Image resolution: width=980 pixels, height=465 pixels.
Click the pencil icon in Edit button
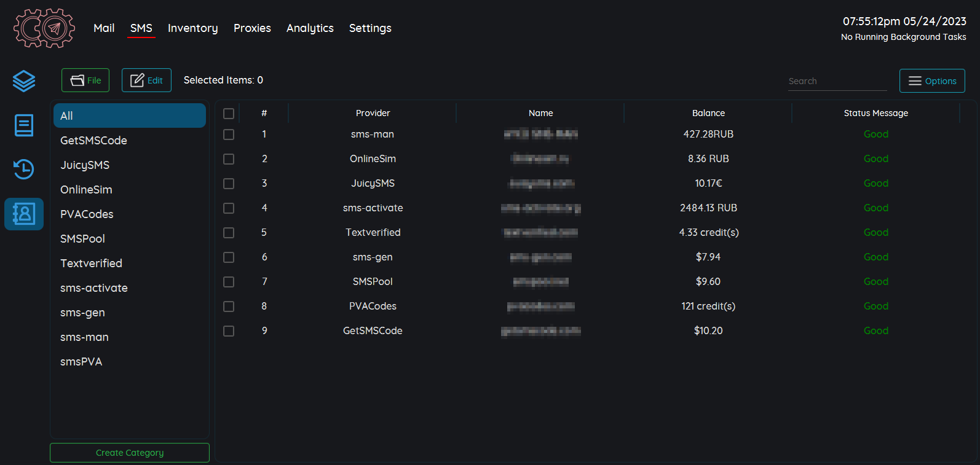pyautogui.click(x=137, y=80)
